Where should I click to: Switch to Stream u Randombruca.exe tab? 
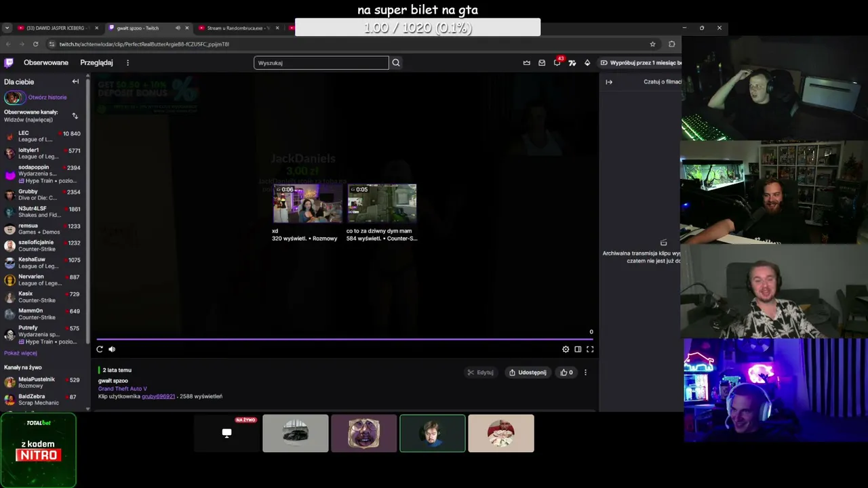pos(238,28)
